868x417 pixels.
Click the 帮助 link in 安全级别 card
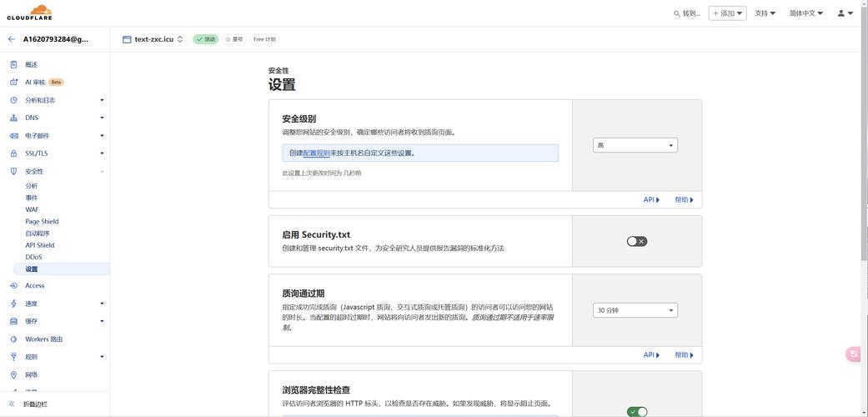click(683, 200)
